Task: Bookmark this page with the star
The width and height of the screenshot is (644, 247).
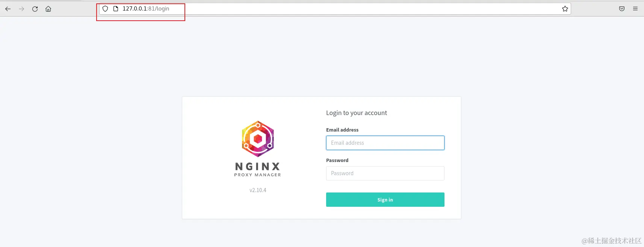Action: click(565, 9)
